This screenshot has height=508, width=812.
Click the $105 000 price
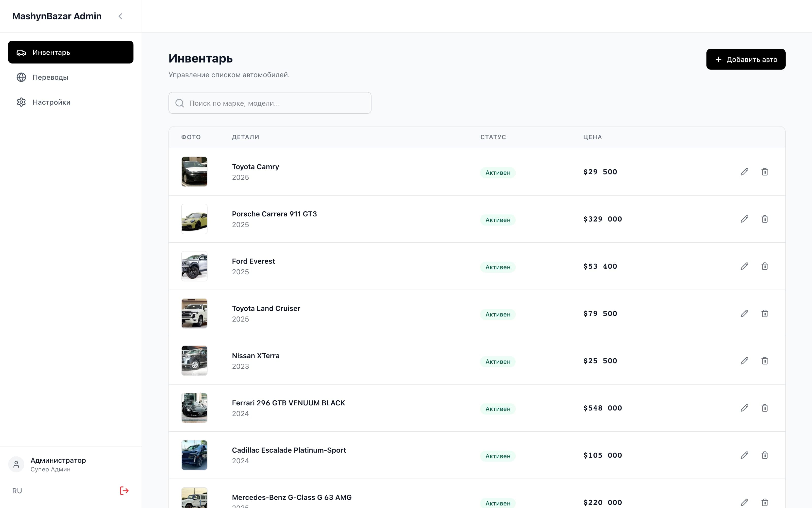click(603, 455)
